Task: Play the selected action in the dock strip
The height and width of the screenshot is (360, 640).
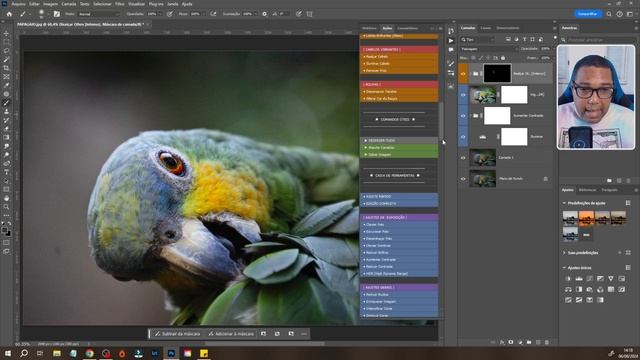Action: click(451, 40)
